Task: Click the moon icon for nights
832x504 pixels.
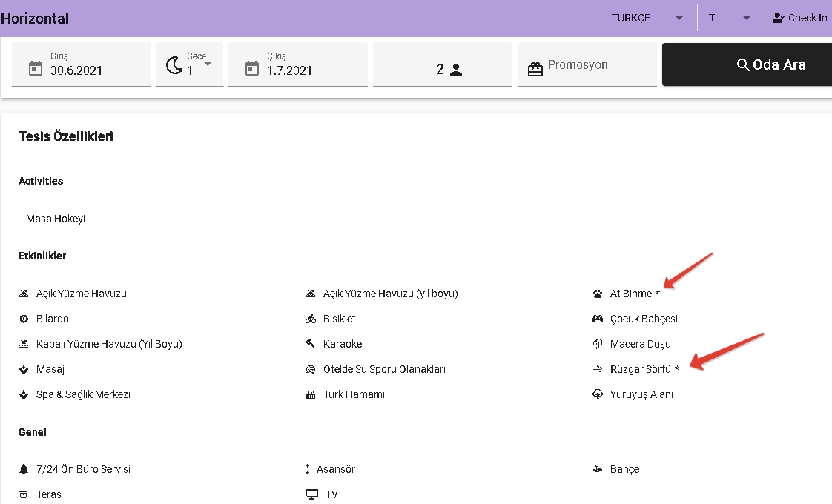Action: pyautogui.click(x=174, y=65)
